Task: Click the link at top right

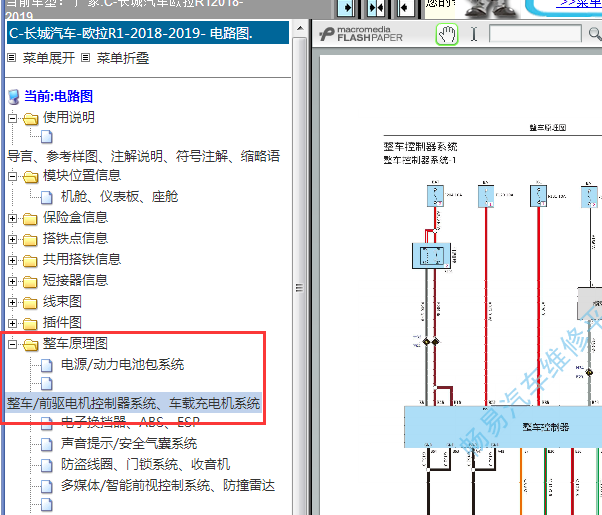Action: (580, 3)
